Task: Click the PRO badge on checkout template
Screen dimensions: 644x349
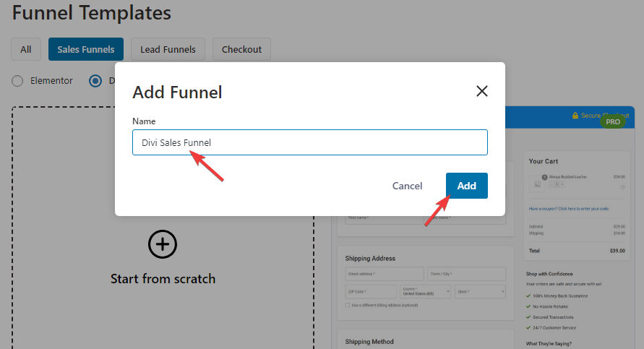Action: tap(613, 121)
